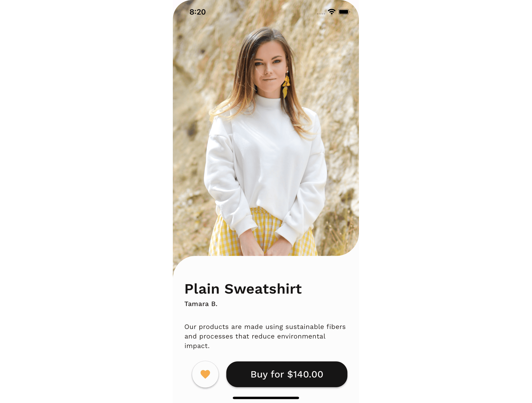Tap the $140.00 price text
This screenshot has width=532, height=403.
pyautogui.click(x=305, y=374)
